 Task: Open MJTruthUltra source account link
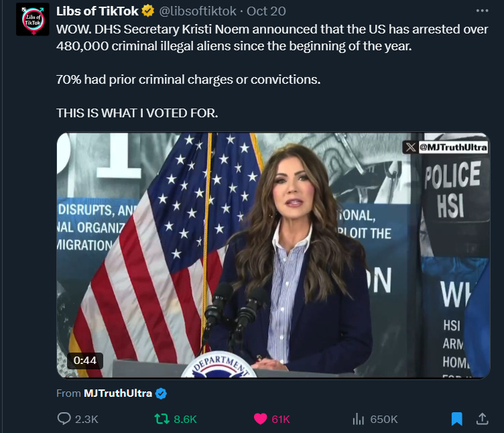point(118,393)
